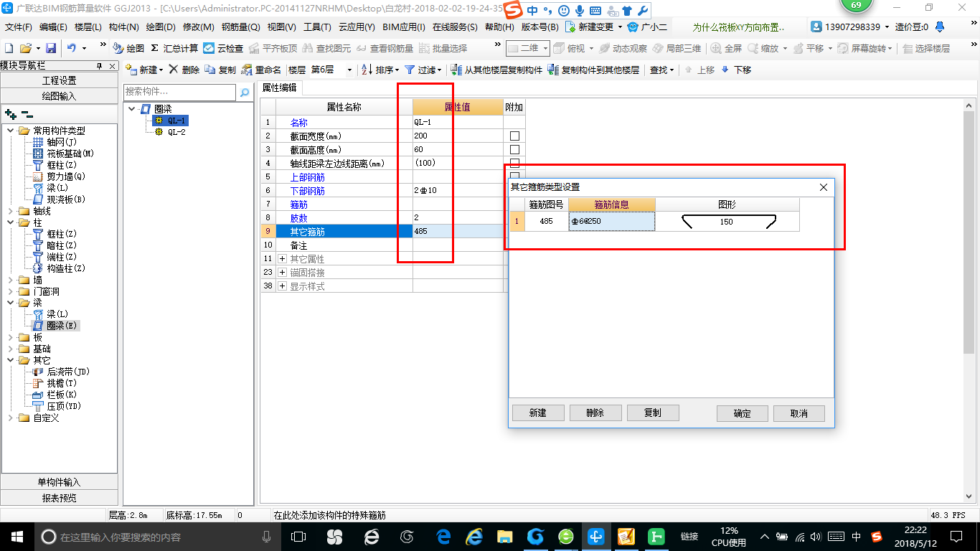The height and width of the screenshot is (551, 980).
Task: Click 删除 in the stirrup settings dialog
Action: coord(595,413)
